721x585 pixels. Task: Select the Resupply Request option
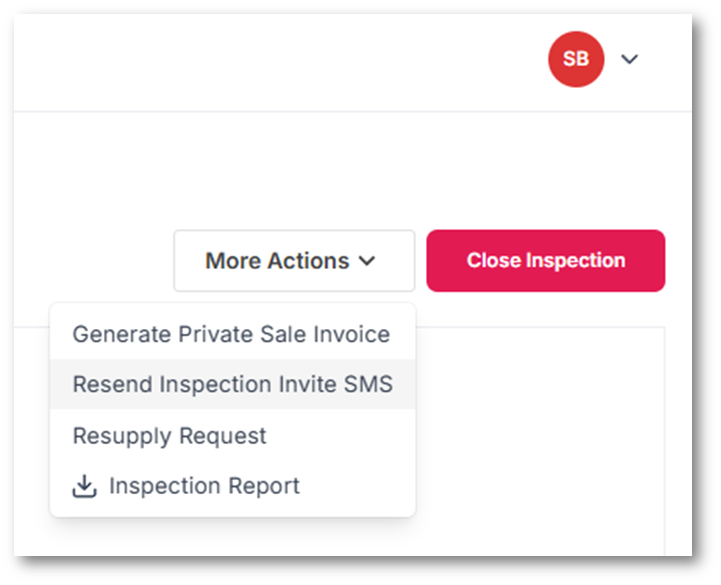click(170, 436)
